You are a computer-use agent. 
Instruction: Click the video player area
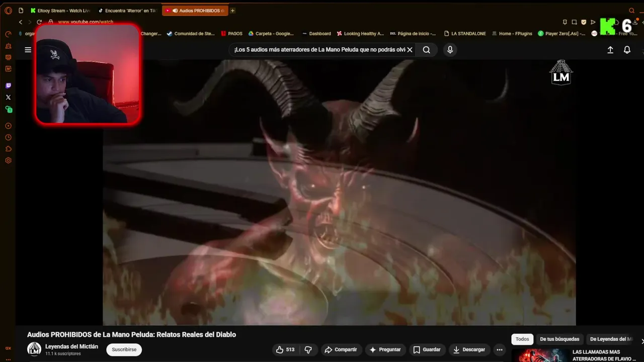point(339,193)
